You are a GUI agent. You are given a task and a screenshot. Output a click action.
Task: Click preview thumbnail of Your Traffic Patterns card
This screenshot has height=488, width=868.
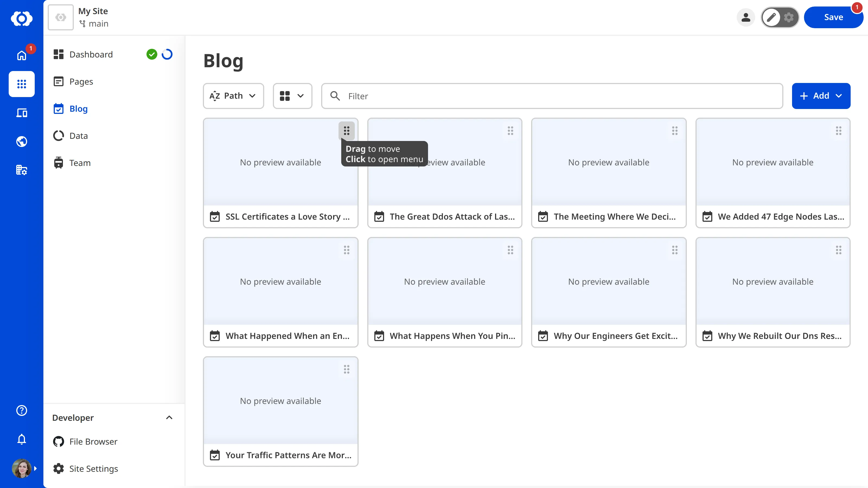click(x=280, y=401)
